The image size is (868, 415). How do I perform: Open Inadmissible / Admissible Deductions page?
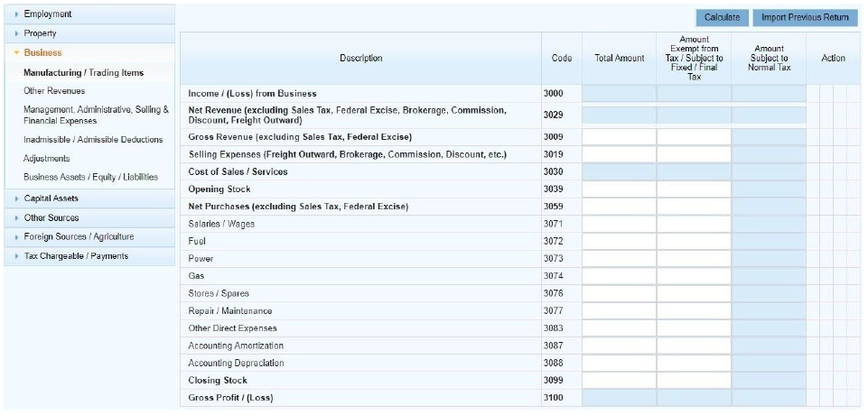(x=93, y=140)
